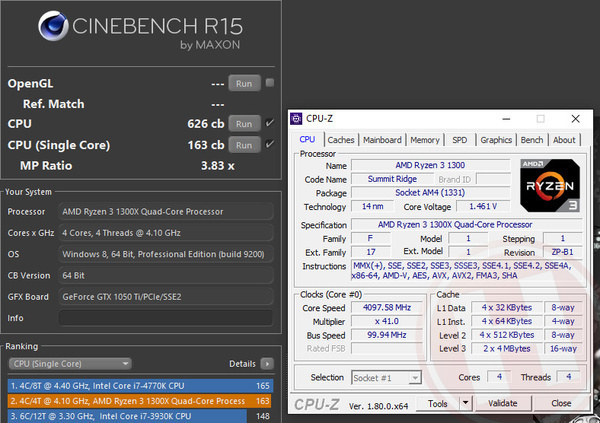Click the Multiplier x 41.0 value
This screenshot has height=423, width=600.
pos(387,321)
